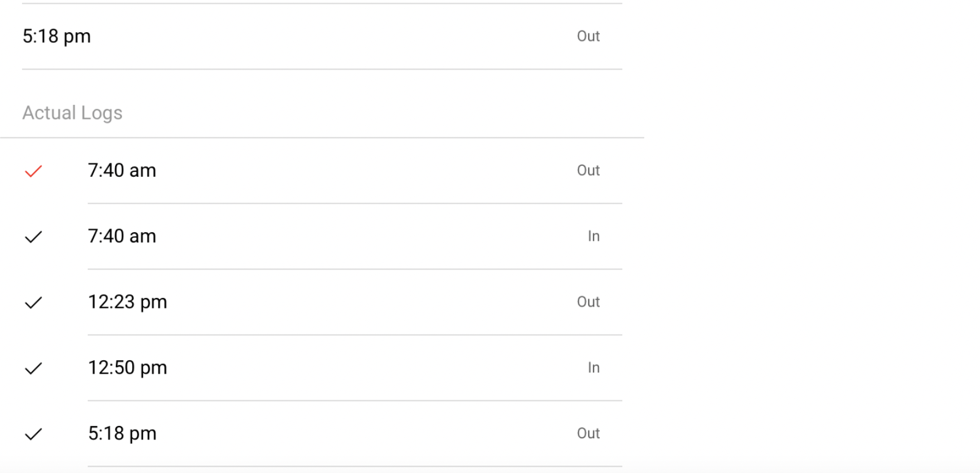Click the Out label on the 12:23 pm row
Image resolution: width=980 pixels, height=473 pixels.
588,302
